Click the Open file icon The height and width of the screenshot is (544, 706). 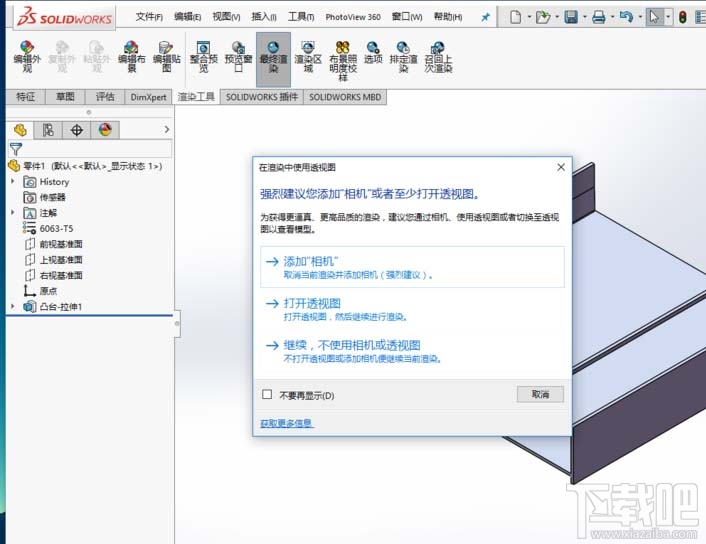543,18
